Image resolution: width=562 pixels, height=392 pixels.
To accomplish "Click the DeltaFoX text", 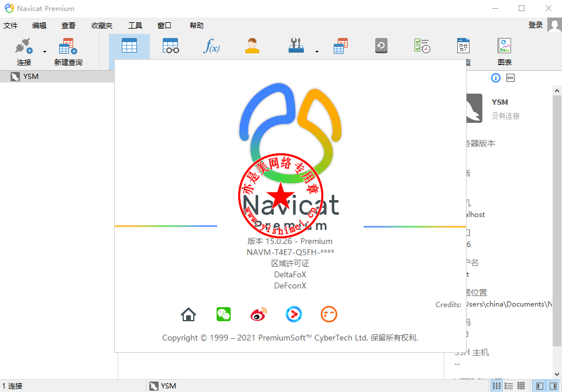I will [290, 274].
